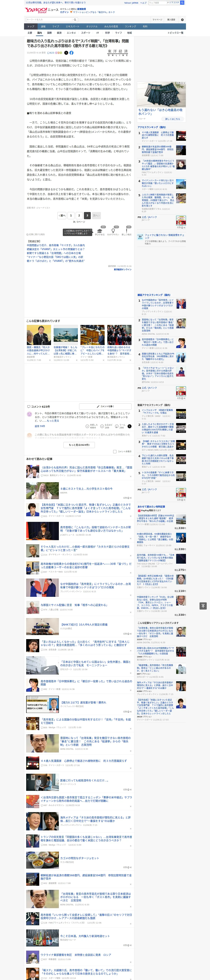Expand replies 返信 59件
Viewport: 210px width, 980px height.
pyautogui.click(x=40, y=426)
